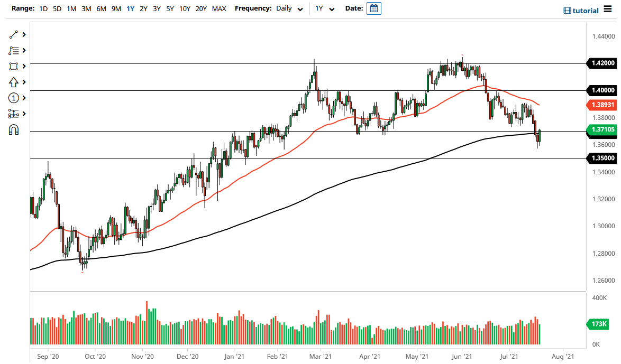Viewport: 621px width, 364px height.
Task: Enable the MAX range view
Action: coord(218,9)
